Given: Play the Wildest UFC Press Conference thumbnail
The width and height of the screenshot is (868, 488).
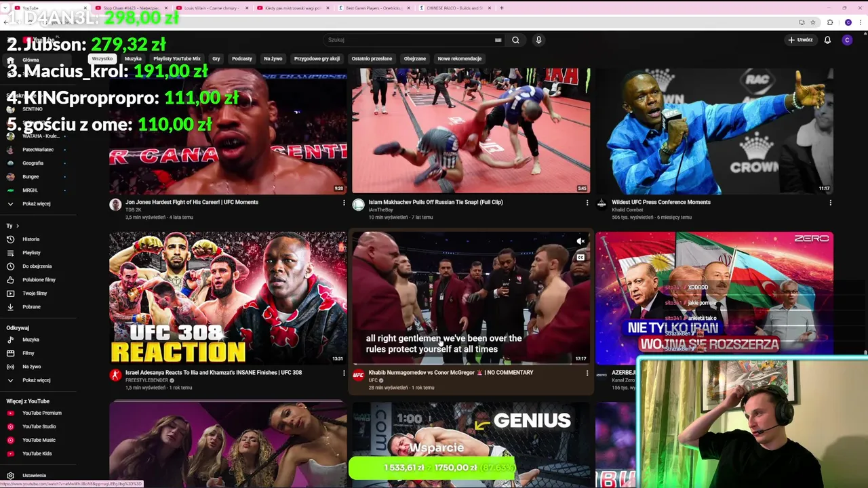Looking at the screenshot, I should [714, 131].
